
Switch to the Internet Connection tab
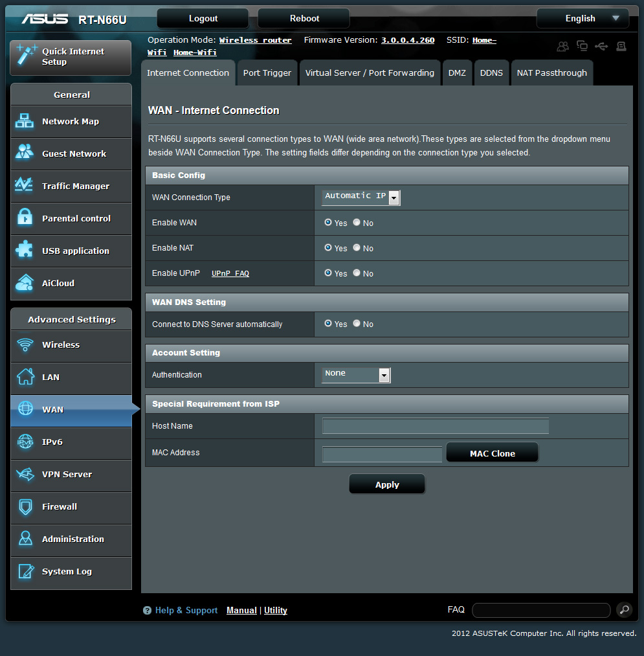coord(188,73)
